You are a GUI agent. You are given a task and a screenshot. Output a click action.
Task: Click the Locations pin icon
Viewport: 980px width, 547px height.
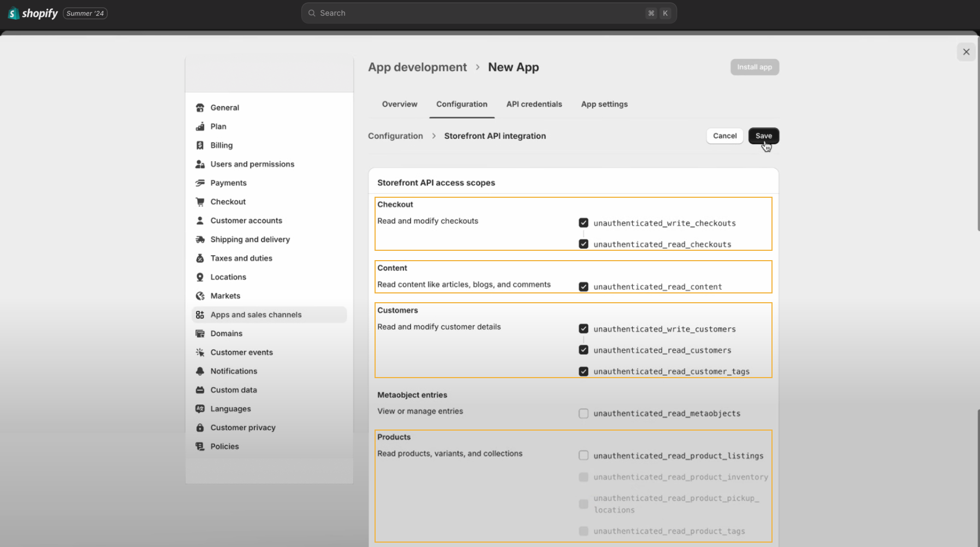200,277
